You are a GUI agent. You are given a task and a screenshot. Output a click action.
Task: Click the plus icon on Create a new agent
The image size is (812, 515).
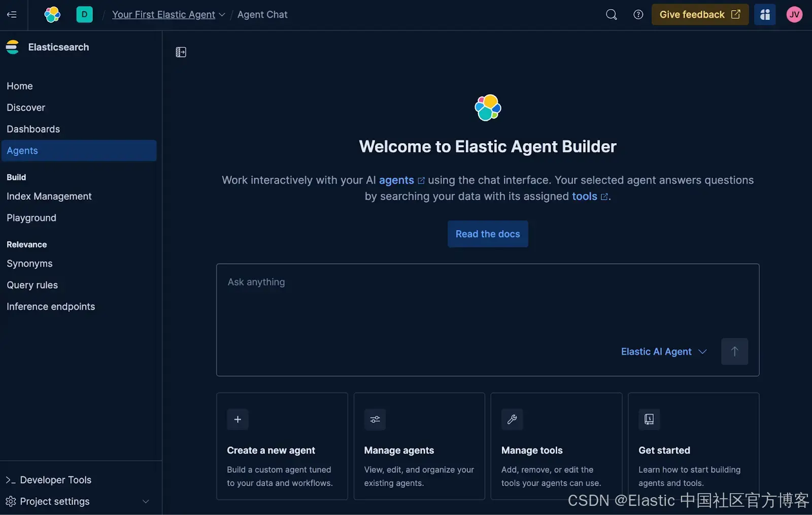(x=238, y=420)
